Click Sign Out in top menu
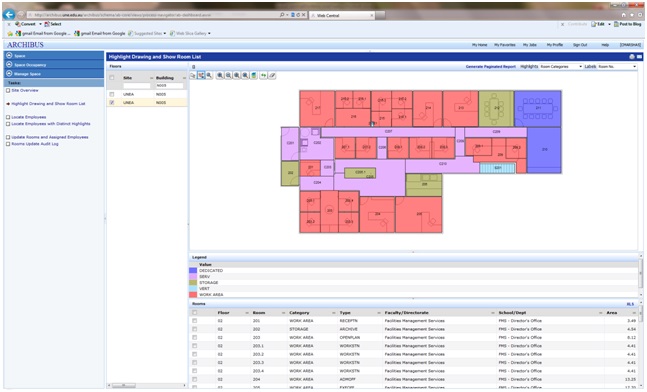 pyautogui.click(x=580, y=45)
